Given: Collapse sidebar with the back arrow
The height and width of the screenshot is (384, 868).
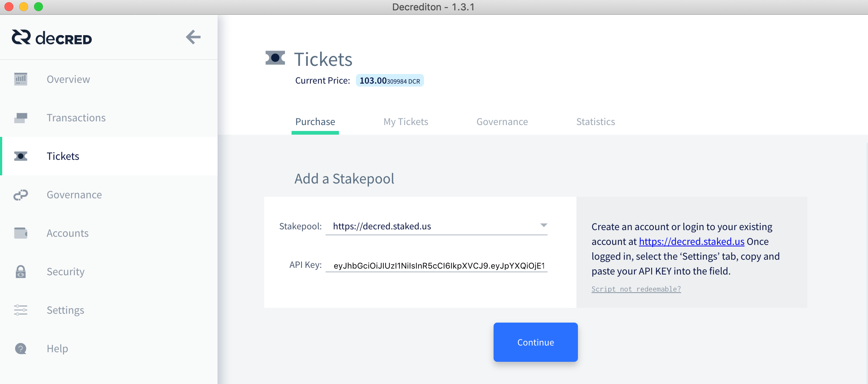Looking at the screenshot, I should pyautogui.click(x=193, y=37).
